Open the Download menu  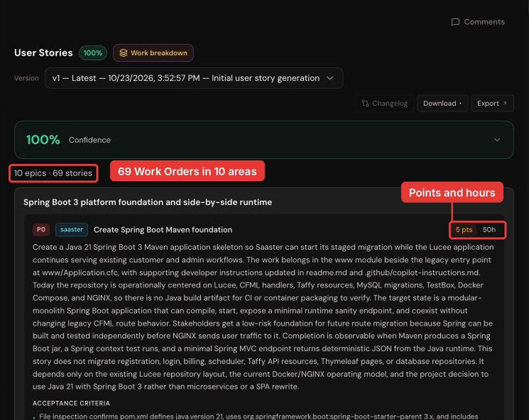coord(442,103)
